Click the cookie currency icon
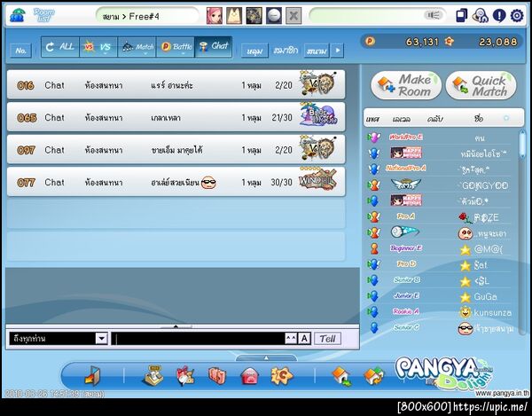 pyautogui.click(x=450, y=42)
